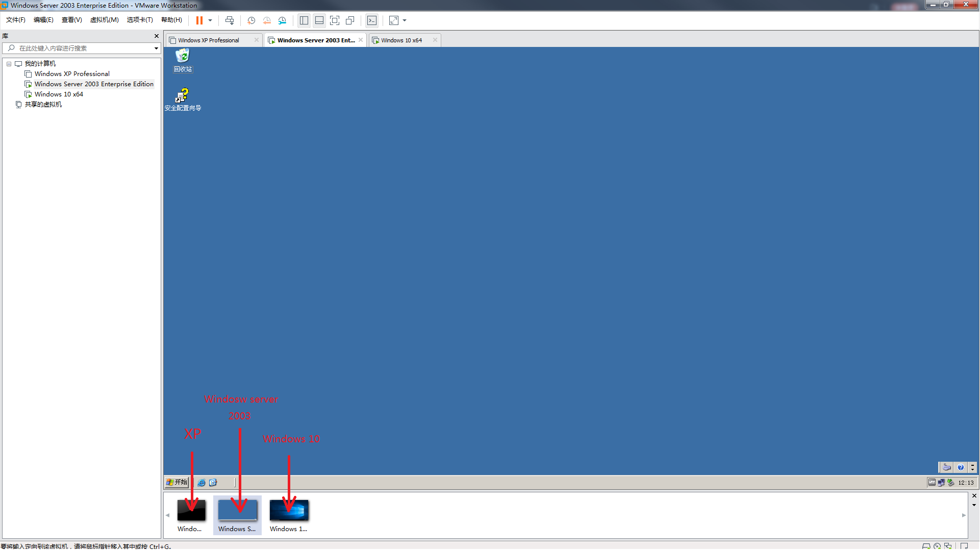Screen dimensions: 980x550
Task: Open the thumbnail bar options dropdown
Action: click(974, 505)
